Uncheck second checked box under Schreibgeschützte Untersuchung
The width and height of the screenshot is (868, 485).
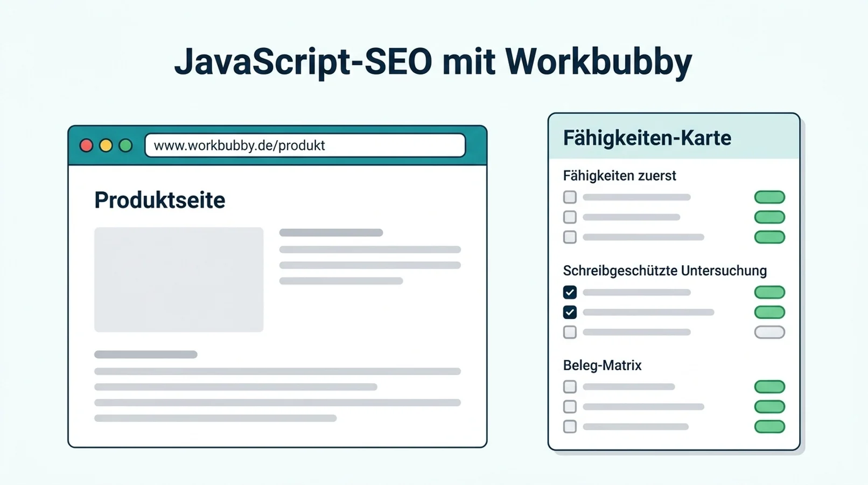pyautogui.click(x=570, y=312)
